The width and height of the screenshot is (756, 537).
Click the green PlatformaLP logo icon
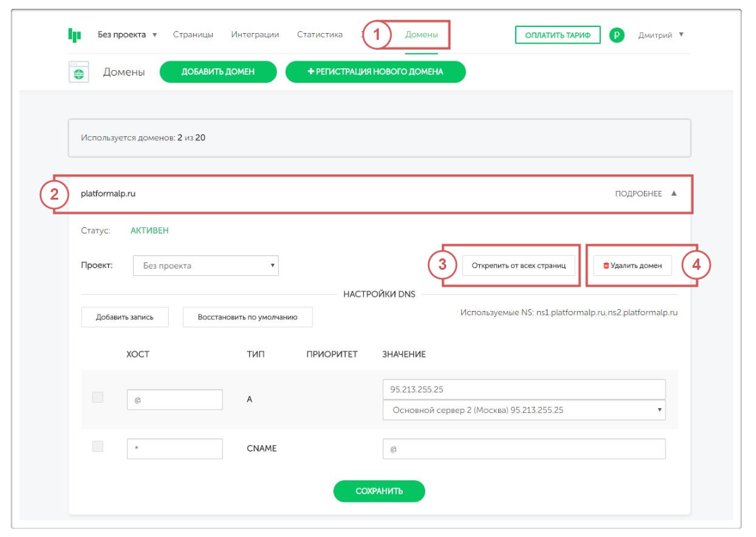74,35
